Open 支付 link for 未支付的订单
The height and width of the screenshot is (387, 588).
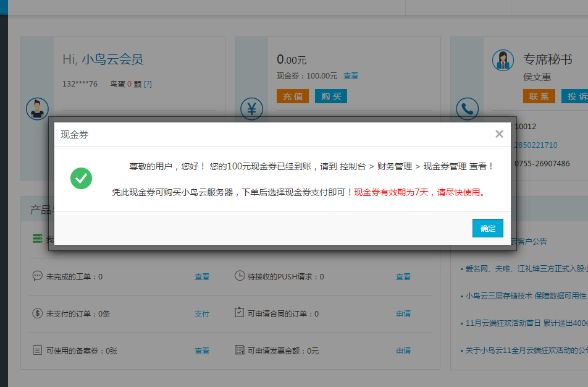tap(202, 314)
